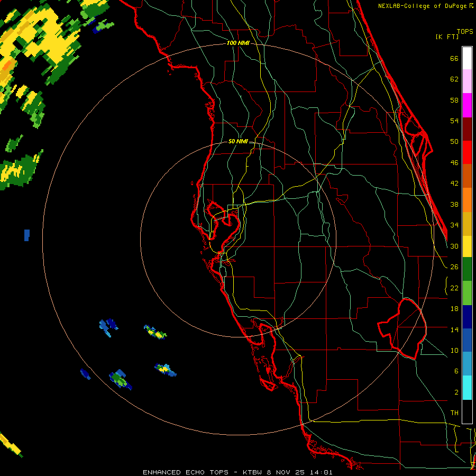Click the NEXLAB-College of DuPage header text
476x476 pixels.
[425, 6]
